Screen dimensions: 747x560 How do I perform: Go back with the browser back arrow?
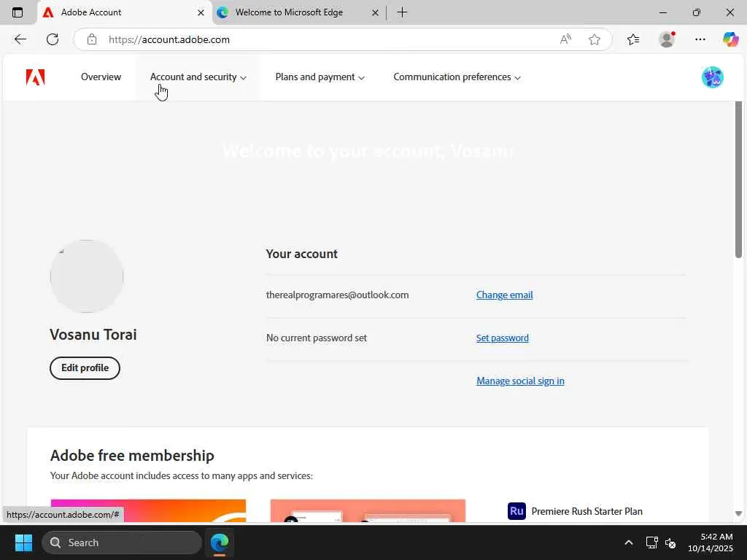(20, 39)
